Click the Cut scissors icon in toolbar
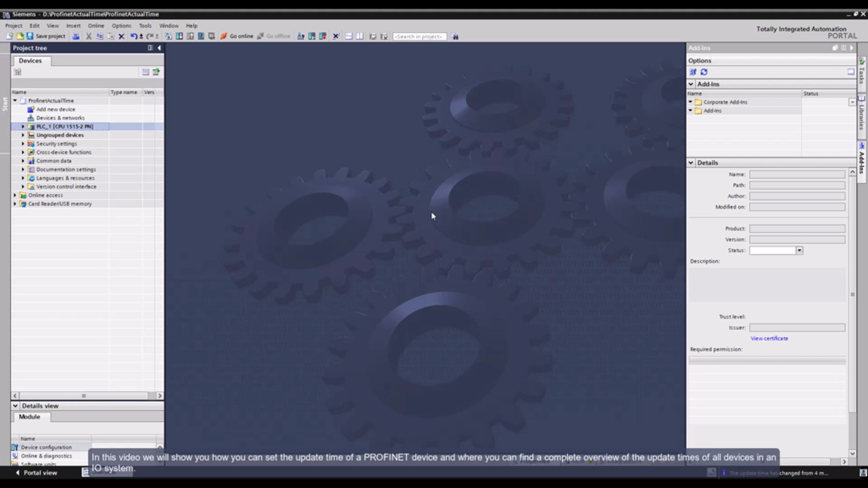Screen dimensions: 868x488 click(x=89, y=36)
